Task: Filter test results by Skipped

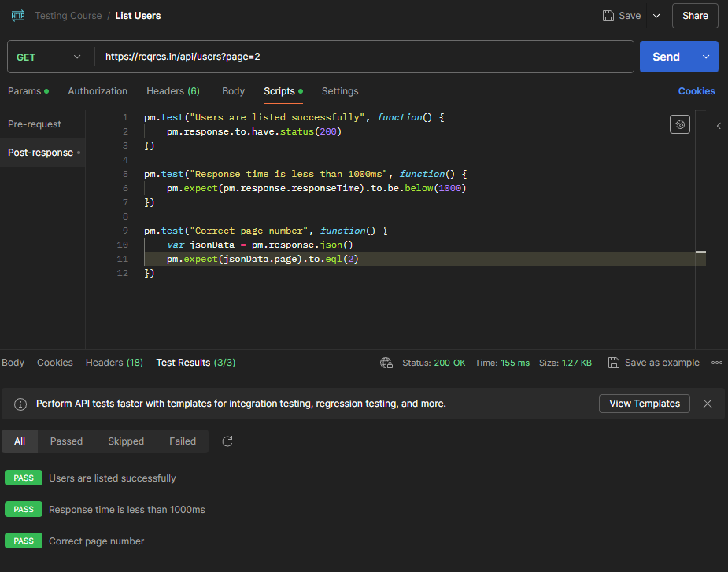Action: pyautogui.click(x=126, y=441)
